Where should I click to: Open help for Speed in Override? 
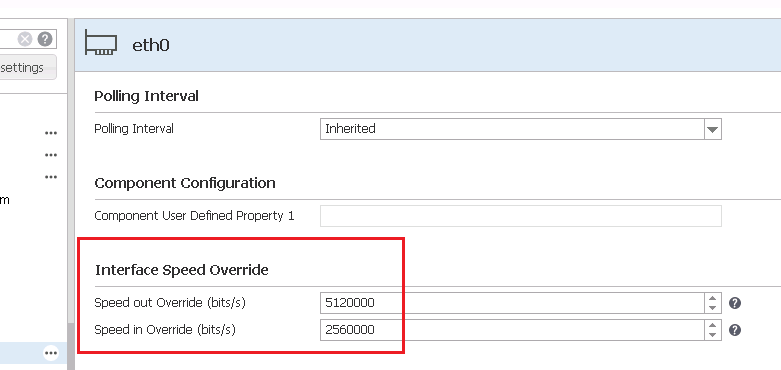pos(735,330)
